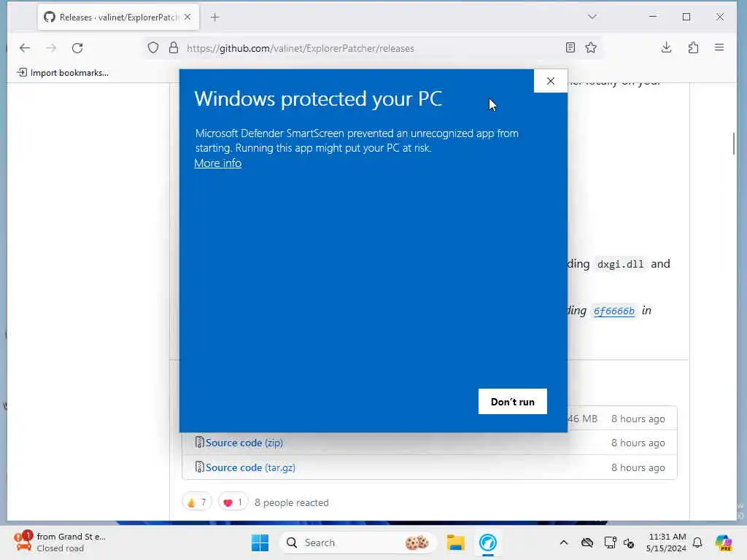Open the Copilot preview icon
Viewport: 747px width, 560px height.
pyautogui.click(x=724, y=542)
